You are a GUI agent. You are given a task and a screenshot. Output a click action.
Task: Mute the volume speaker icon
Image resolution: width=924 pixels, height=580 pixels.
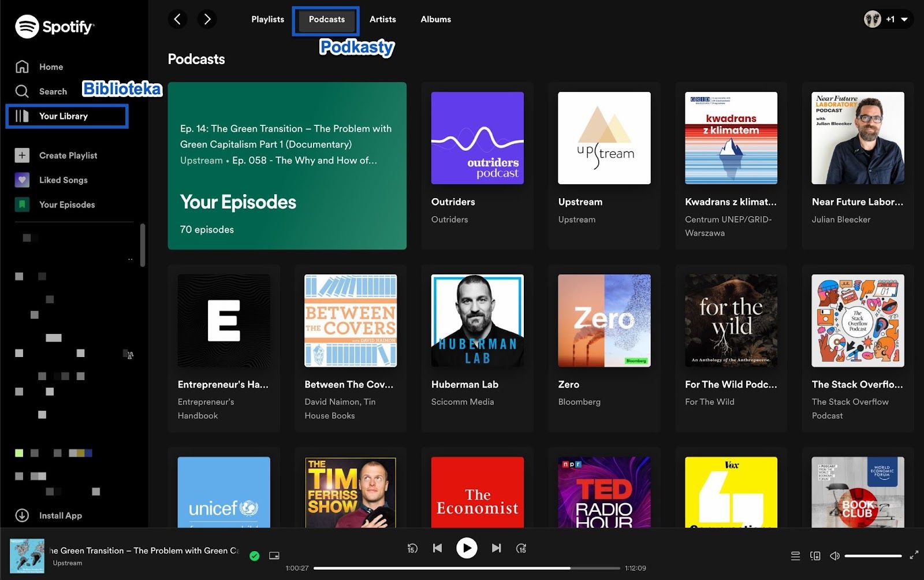click(x=834, y=556)
